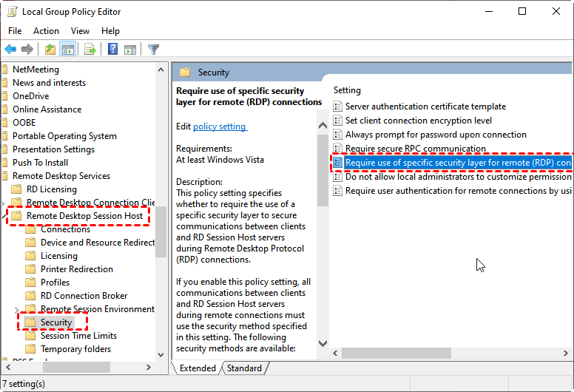Open the File menu
This screenshot has width=574, height=392.
(15, 31)
